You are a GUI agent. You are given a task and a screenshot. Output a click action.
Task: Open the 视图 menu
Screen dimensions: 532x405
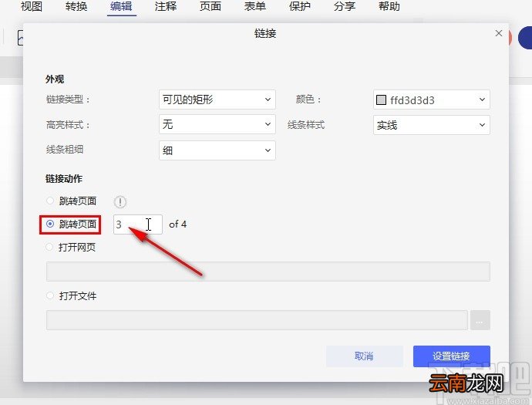pos(31,6)
